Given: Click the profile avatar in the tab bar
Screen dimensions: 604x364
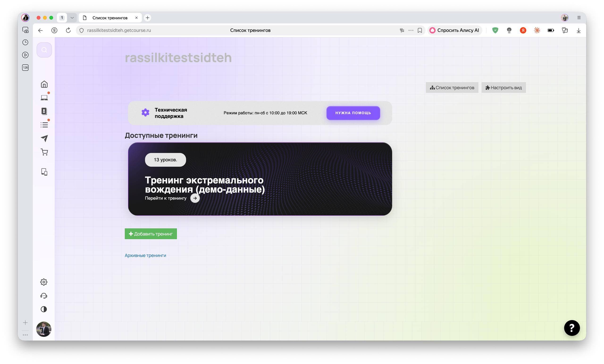Looking at the screenshot, I should point(565,18).
